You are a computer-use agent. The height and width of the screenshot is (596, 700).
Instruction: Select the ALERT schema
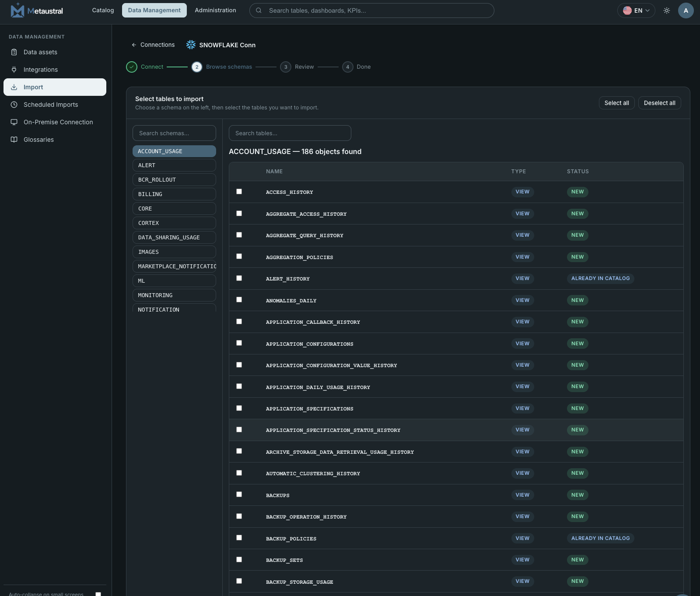pos(174,165)
